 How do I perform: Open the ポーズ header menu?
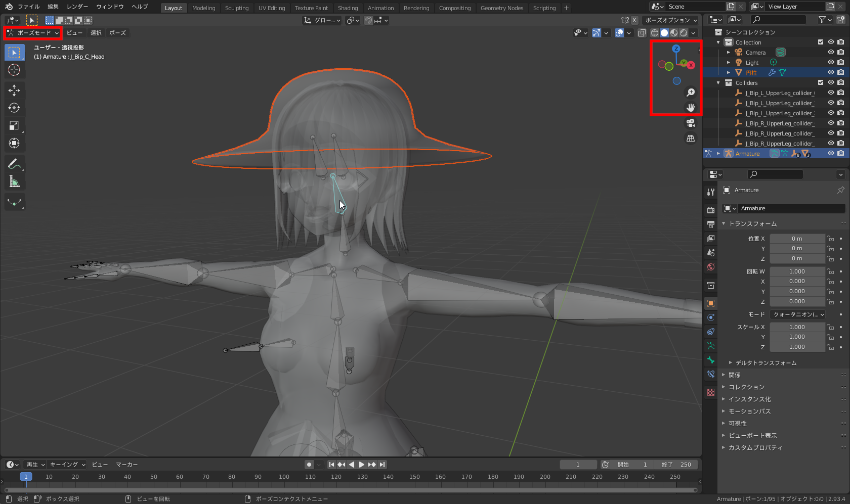click(117, 33)
